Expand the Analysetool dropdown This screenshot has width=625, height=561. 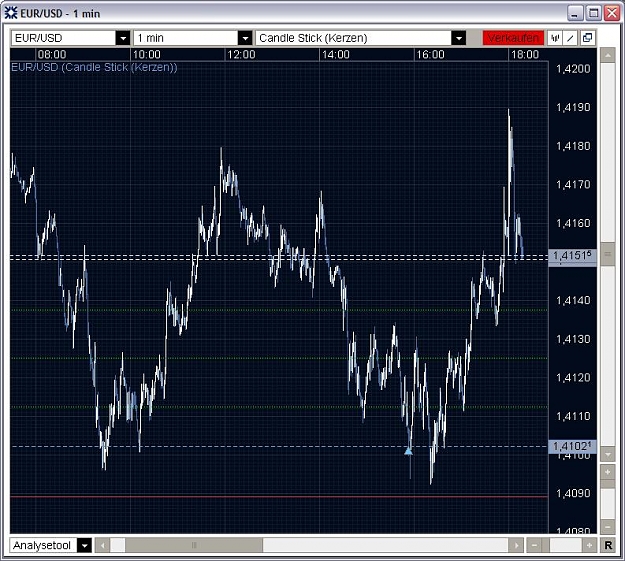tap(85, 545)
